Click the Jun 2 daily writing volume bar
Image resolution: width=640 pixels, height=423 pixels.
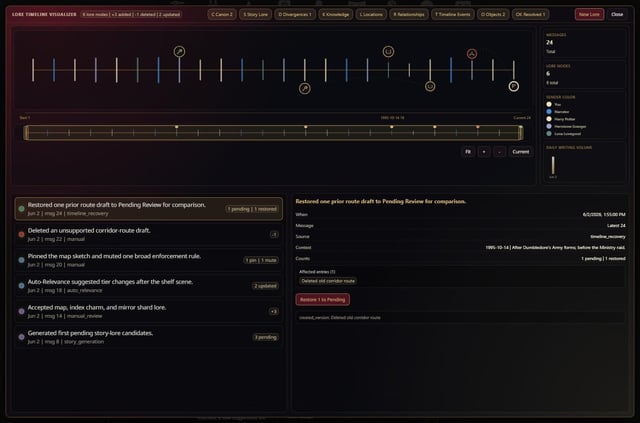553,165
